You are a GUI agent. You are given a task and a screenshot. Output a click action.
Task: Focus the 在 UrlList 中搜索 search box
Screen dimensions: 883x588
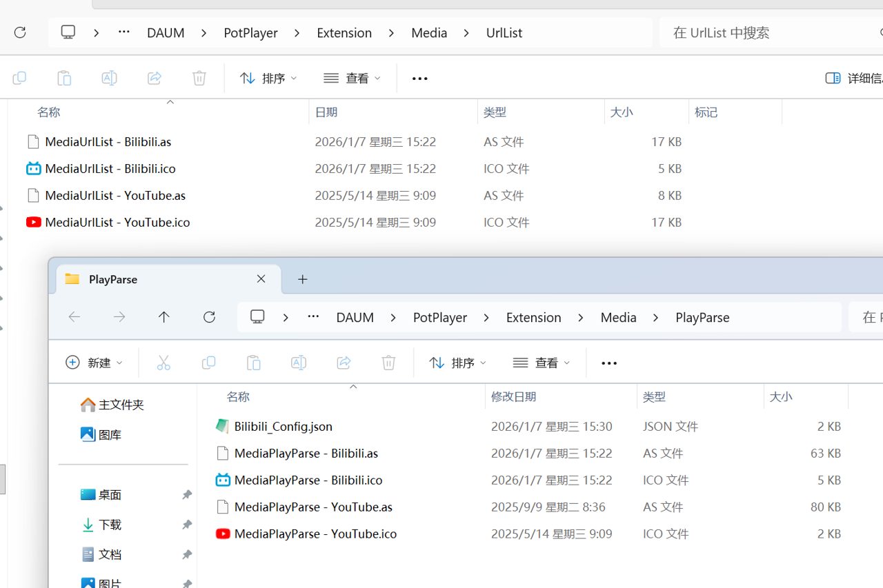coord(771,32)
